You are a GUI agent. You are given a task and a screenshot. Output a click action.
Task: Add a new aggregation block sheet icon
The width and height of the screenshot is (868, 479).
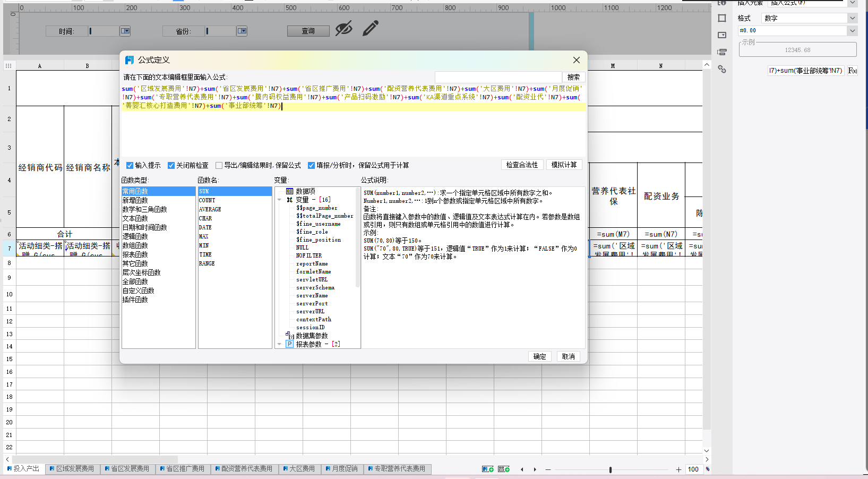click(504, 469)
